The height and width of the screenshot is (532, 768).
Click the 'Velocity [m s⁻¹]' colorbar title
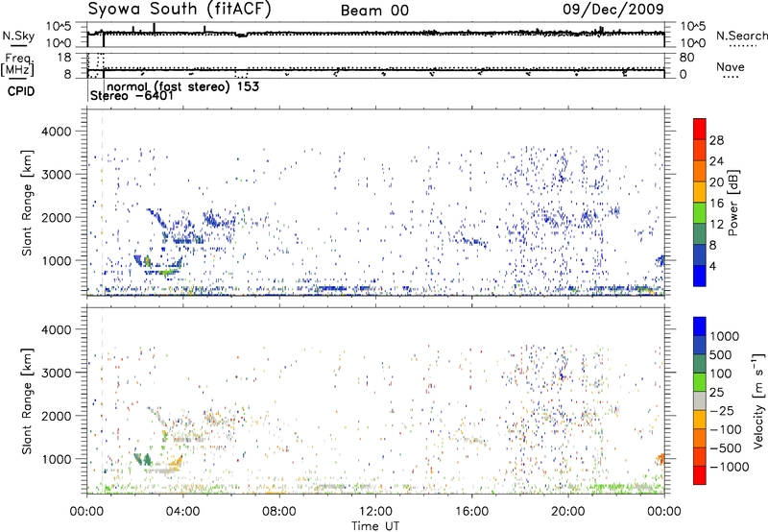point(758,400)
